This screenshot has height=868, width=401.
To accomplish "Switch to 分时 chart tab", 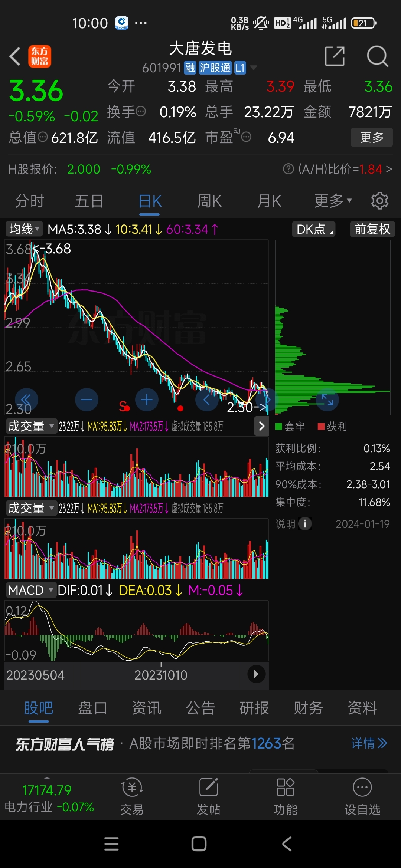I will [30, 201].
